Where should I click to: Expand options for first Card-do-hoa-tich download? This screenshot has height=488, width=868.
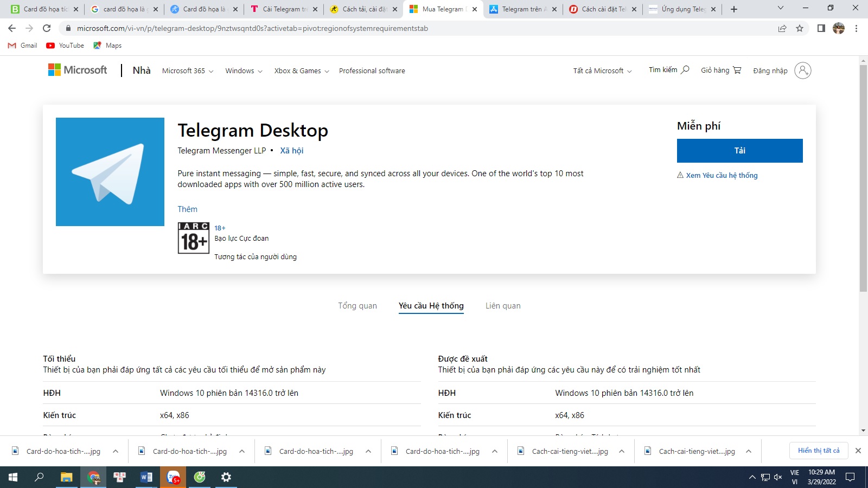(116, 451)
